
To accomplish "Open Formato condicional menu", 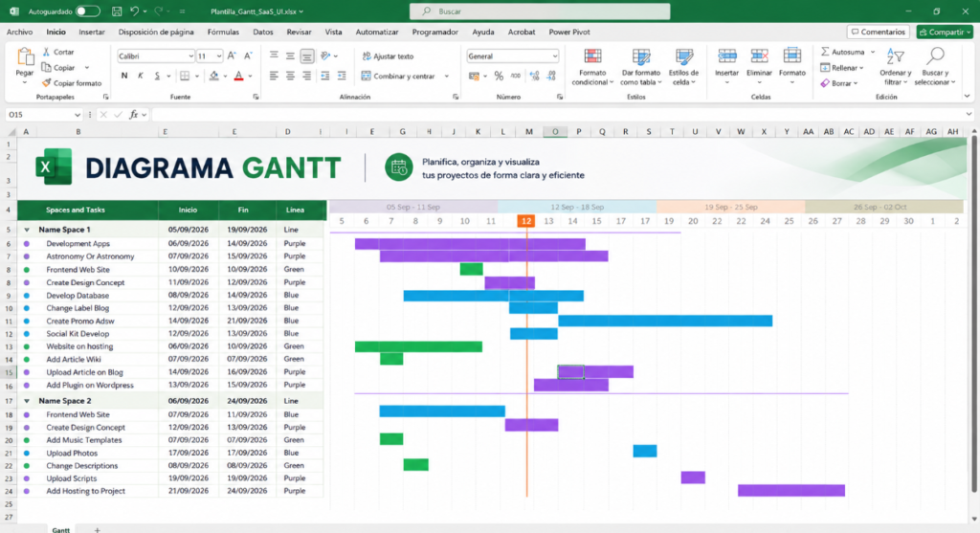I will click(x=591, y=67).
